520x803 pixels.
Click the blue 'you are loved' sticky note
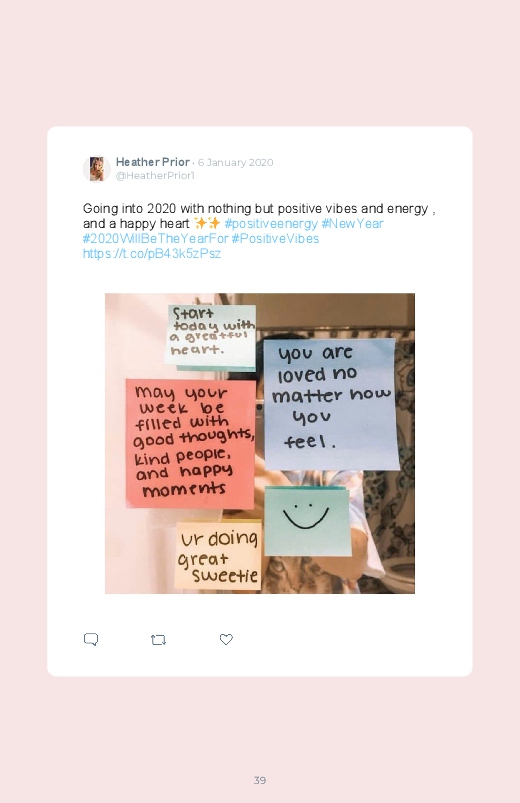(x=331, y=405)
